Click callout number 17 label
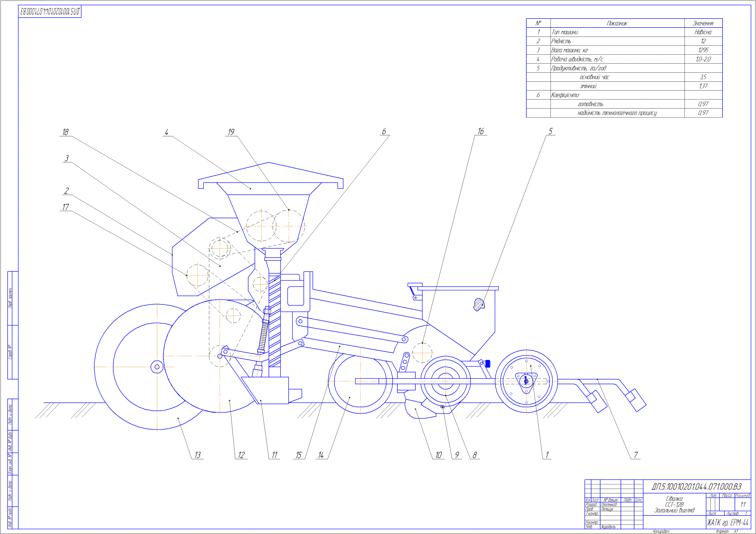756x534 pixels. click(x=66, y=207)
